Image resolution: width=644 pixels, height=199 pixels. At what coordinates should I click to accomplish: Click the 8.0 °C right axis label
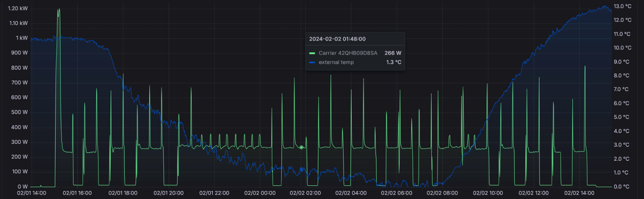point(621,76)
